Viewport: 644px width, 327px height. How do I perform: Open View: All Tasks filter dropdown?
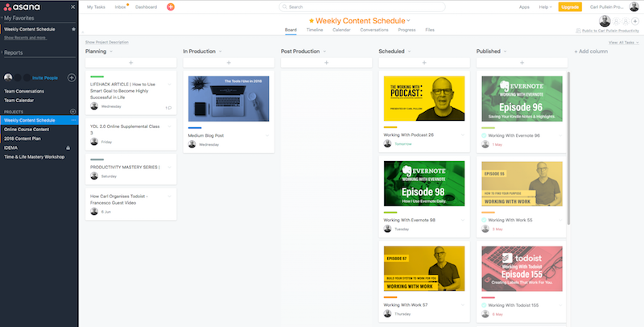[x=624, y=43]
